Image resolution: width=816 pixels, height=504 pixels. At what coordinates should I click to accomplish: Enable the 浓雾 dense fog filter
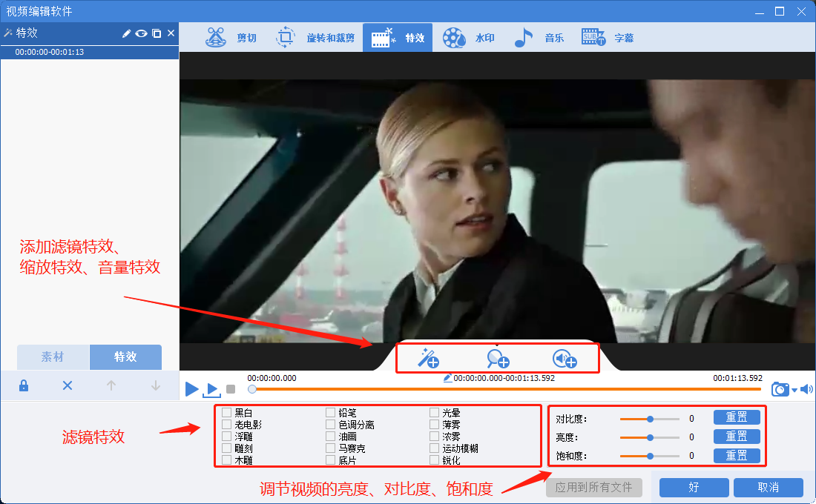pos(435,437)
